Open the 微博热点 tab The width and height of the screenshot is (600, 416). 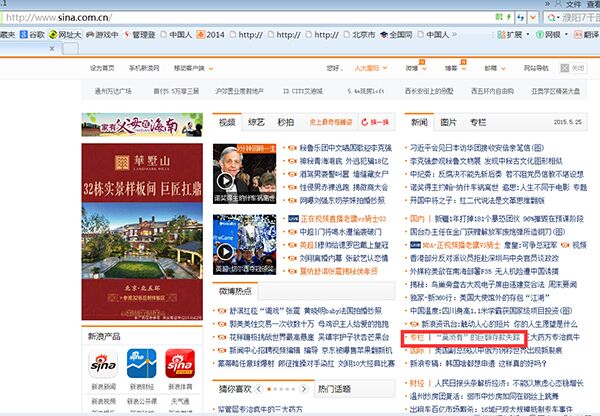tap(235, 291)
